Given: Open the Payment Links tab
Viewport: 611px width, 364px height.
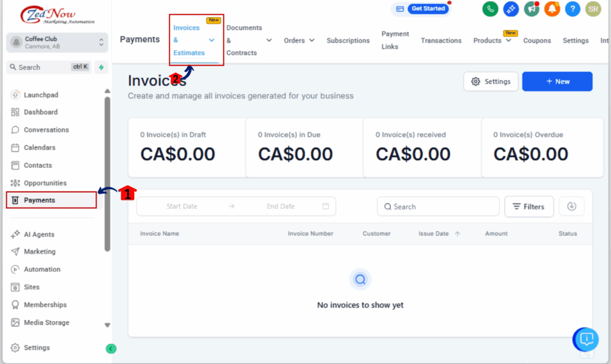Looking at the screenshot, I should [395, 40].
